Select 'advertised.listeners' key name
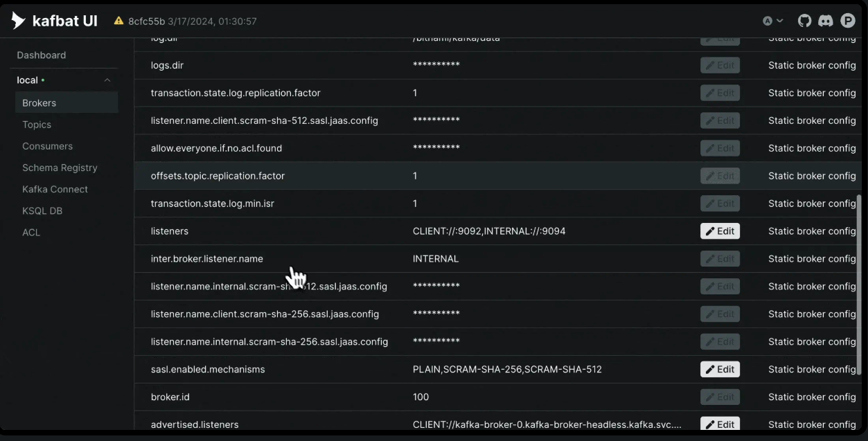Screen dimensions: 868x441 [195, 424]
